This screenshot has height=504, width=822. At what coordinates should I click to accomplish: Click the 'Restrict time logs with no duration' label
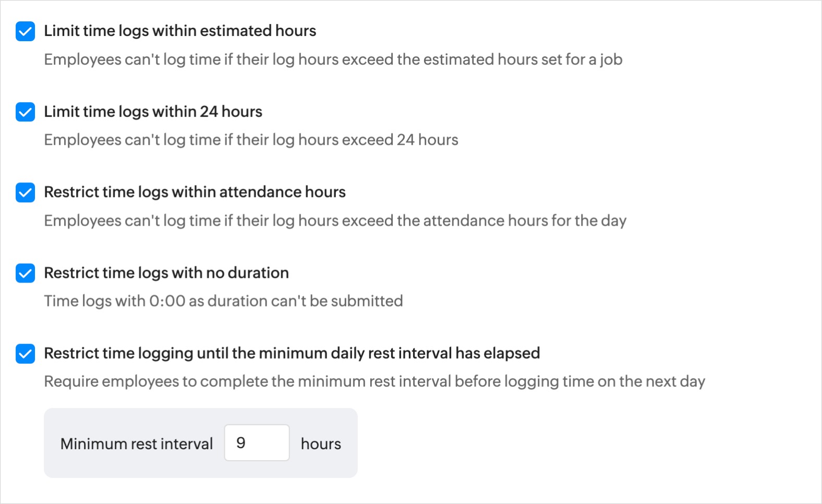point(166,273)
